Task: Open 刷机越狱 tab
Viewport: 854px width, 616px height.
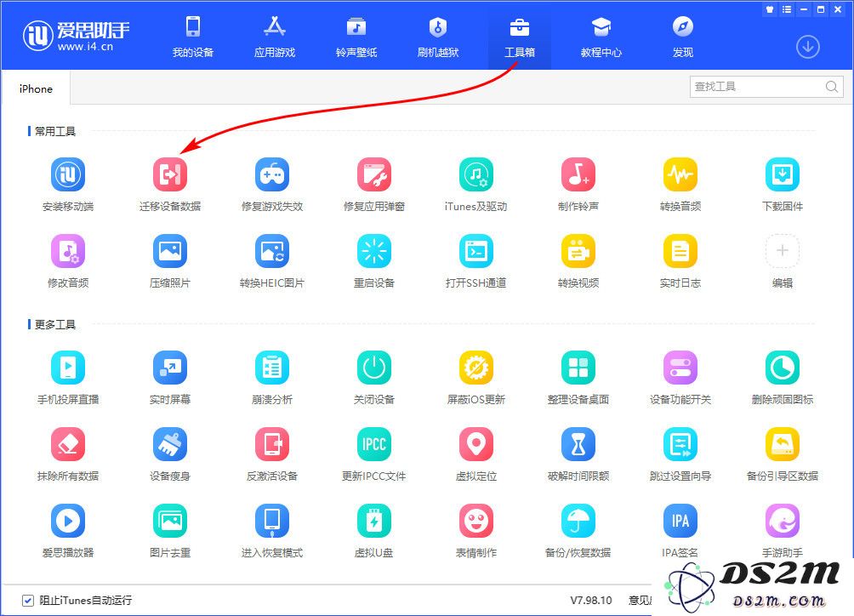Action: click(438, 36)
